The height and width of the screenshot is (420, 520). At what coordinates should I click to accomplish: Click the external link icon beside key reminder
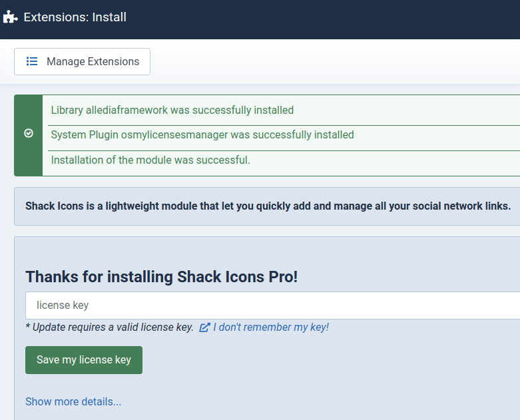[204, 327]
